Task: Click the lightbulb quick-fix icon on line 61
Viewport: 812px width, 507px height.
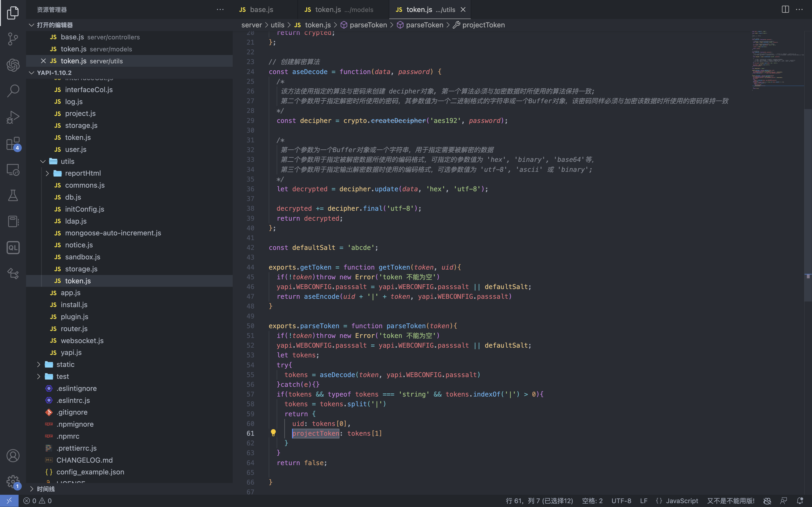Action: click(x=273, y=433)
